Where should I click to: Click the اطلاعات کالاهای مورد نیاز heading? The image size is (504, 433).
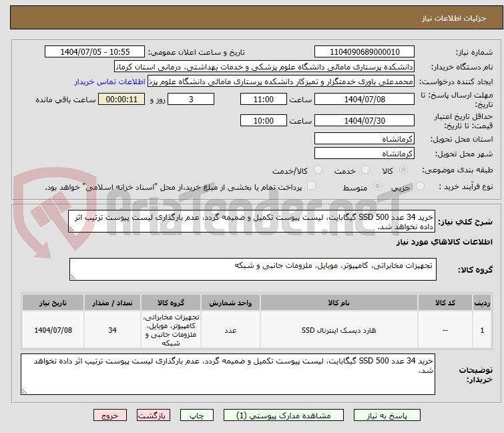(444, 242)
